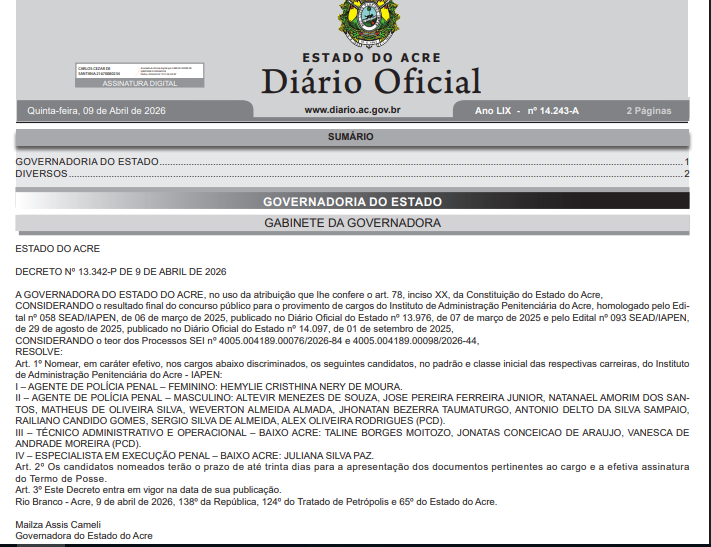Click the digital signature stamp box

click(x=140, y=75)
